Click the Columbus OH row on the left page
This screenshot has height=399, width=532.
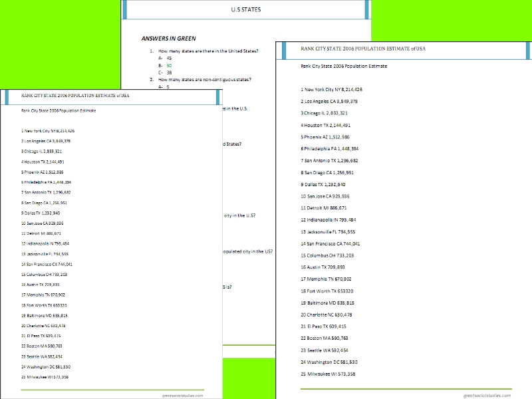[44, 275]
